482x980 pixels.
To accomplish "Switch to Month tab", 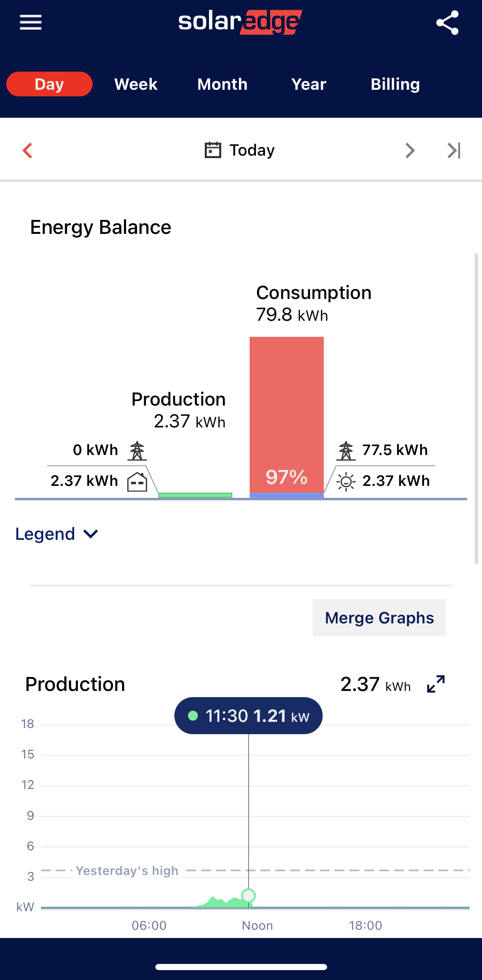I will [222, 84].
